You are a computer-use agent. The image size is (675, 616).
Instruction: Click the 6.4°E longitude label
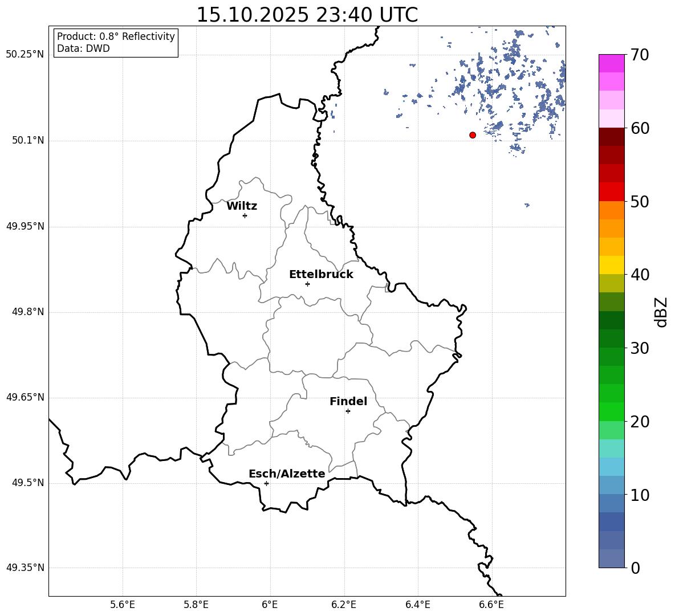click(417, 605)
